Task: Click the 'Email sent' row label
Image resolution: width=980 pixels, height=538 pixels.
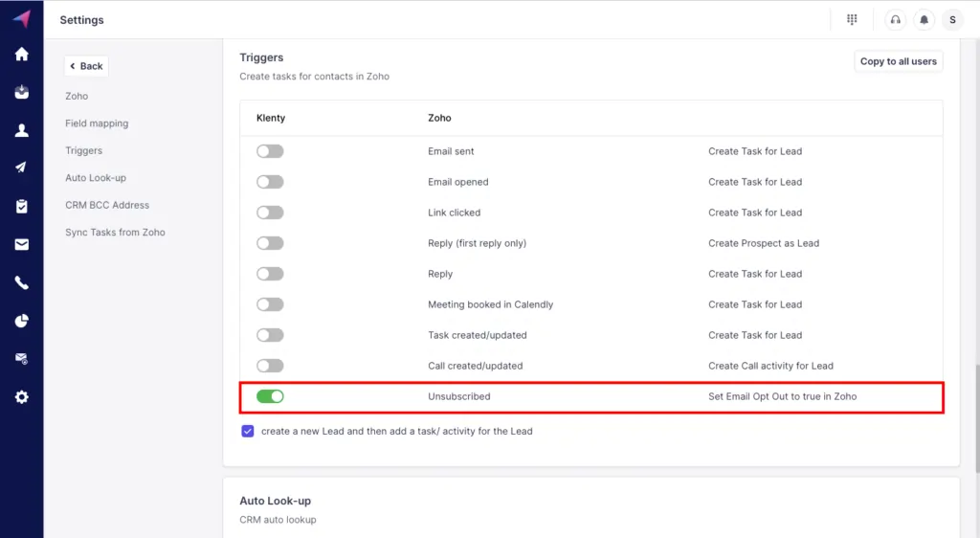Action: coord(451,151)
